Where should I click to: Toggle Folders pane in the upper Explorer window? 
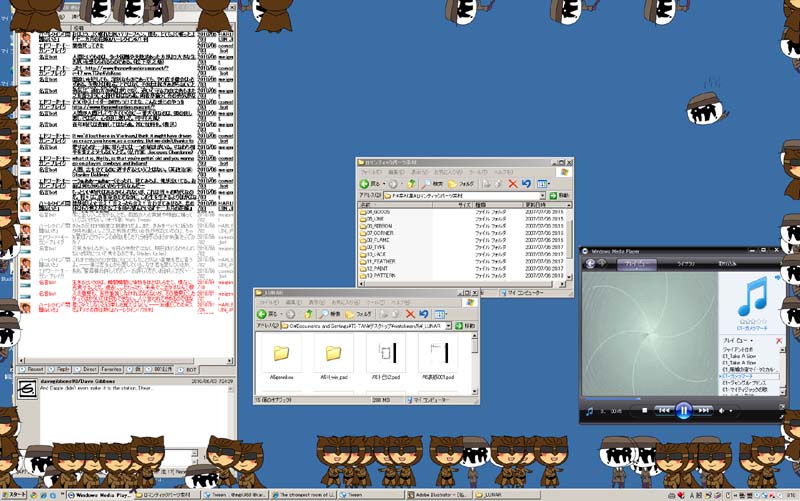pyautogui.click(x=461, y=184)
